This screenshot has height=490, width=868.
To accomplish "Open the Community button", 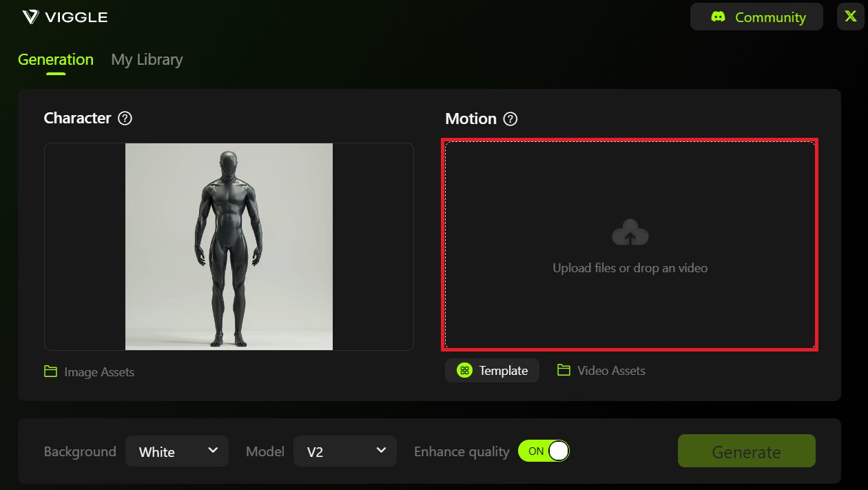I will tap(756, 17).
